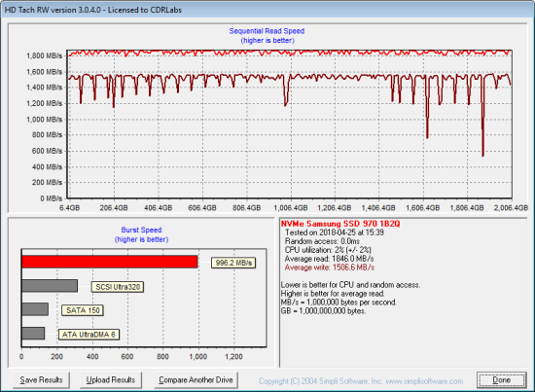Click the NVMe Samsung SSD 970 drive name
The width and height of the screenshot is (535, 392).
click(340, 224)
